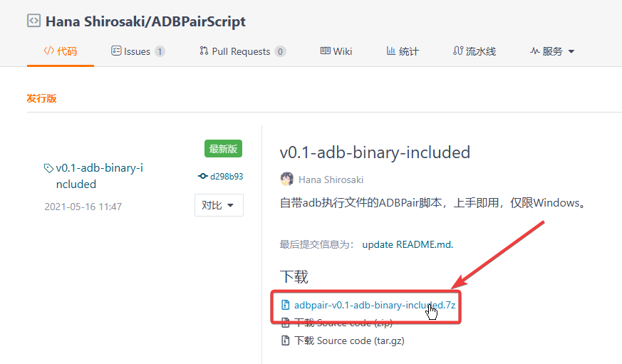622x364 pixels.
Task: Expand the 服务 dropdown menu
Action: coord(552,51)
